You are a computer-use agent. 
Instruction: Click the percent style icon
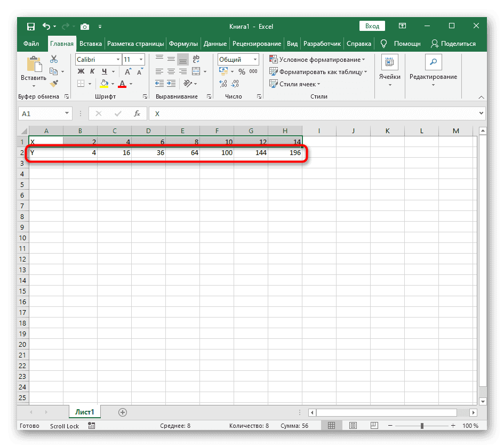241,72
